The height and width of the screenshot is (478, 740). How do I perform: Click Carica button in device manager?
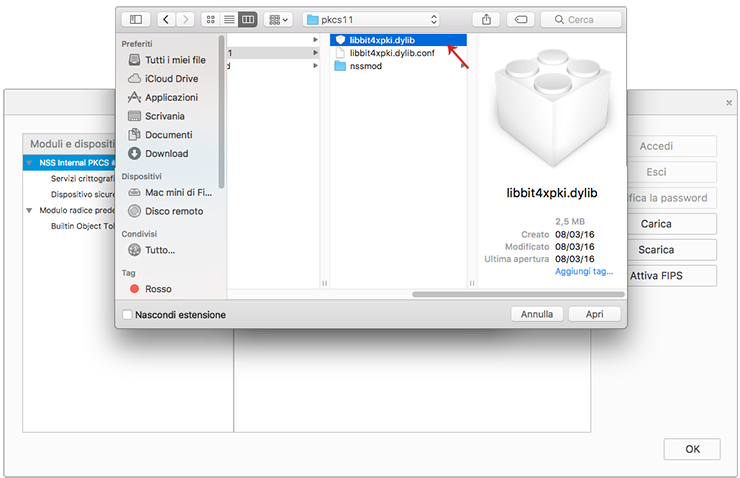[x=672, y=224]
